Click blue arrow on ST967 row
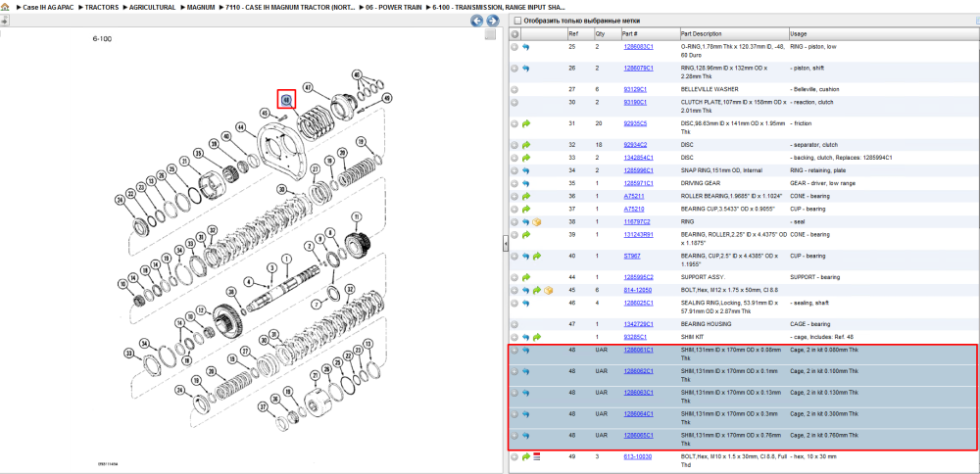Screen dimensions: 980x474 tap(525, 256)
